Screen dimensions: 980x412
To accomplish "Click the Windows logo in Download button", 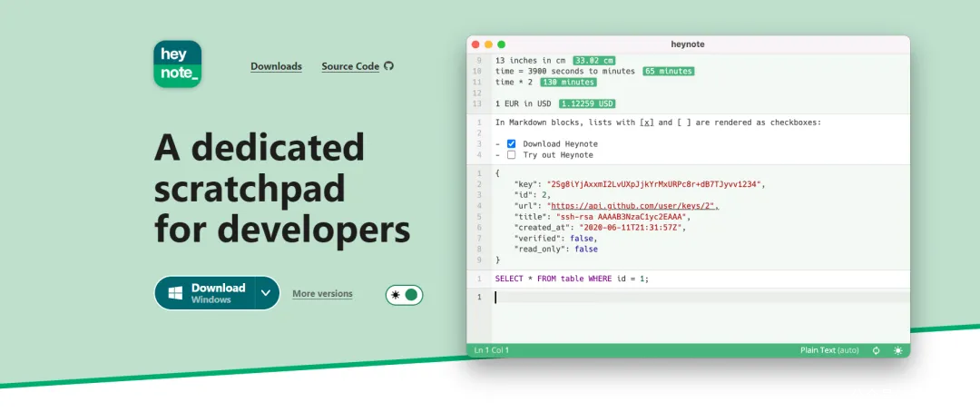I will [x=176, y=293].
